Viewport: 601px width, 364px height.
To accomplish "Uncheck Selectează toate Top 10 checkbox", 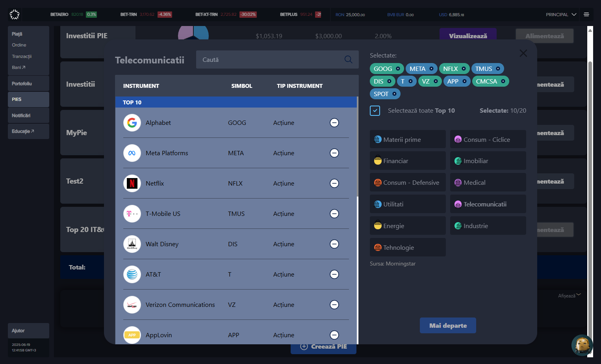I will 375,111.
